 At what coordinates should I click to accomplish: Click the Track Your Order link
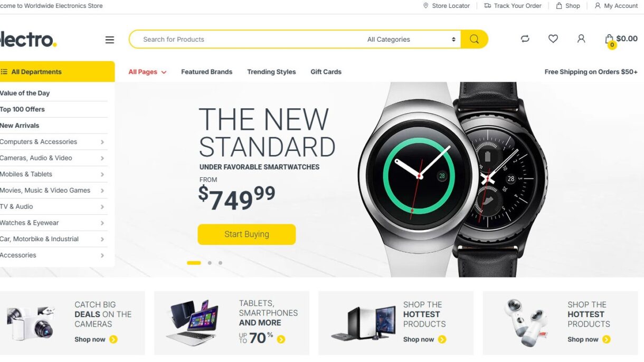pos(513,6)
